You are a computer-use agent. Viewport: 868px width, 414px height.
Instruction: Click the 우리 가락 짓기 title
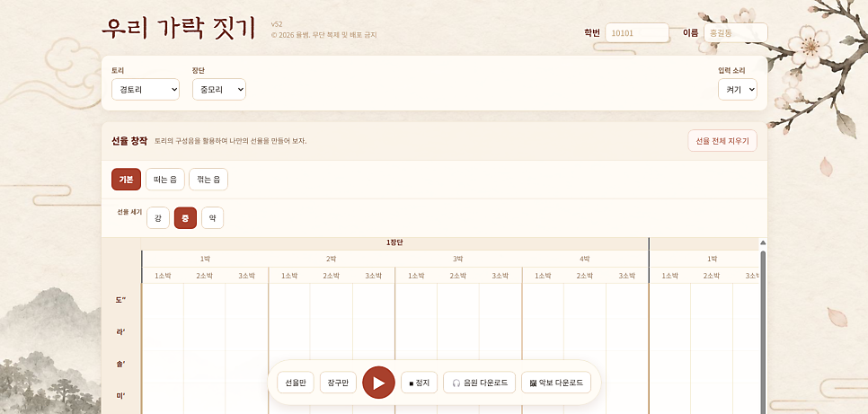179,28
